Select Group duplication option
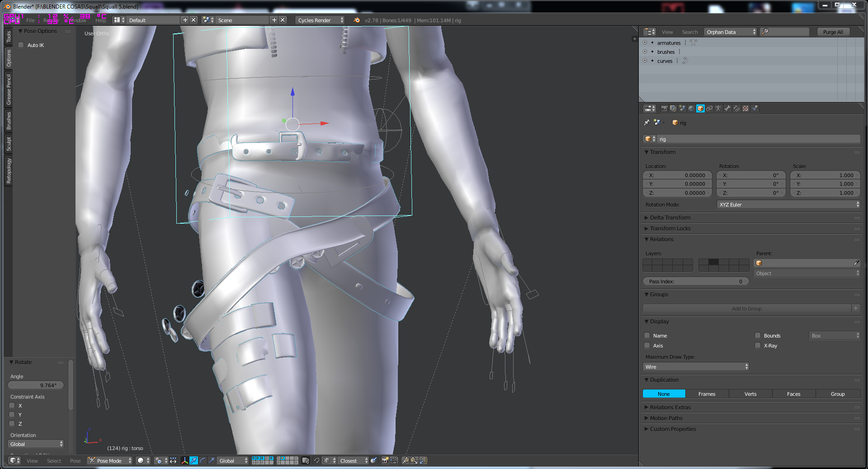The image size is (868, 469). pos(838,394)
